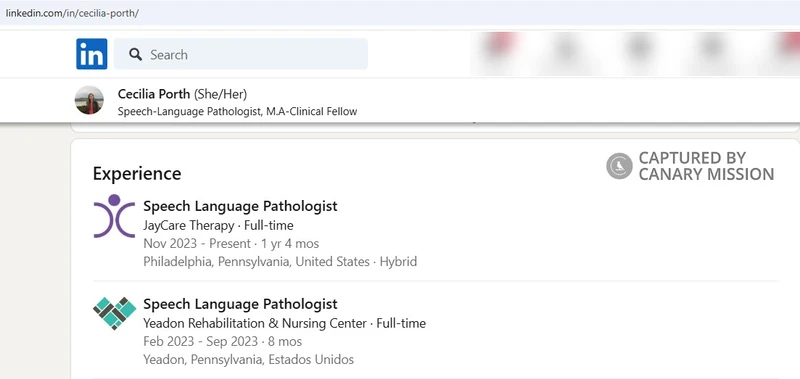Click the Nov 2023 - Present date range

click(x=197, y=243)
